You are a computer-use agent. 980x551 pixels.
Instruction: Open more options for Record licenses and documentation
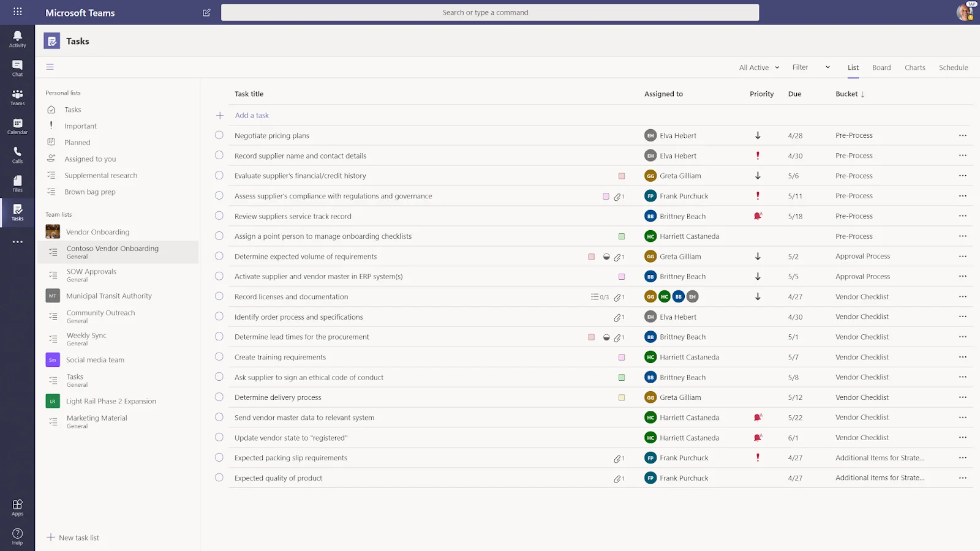pyautogui.click(x=963, y=296)
